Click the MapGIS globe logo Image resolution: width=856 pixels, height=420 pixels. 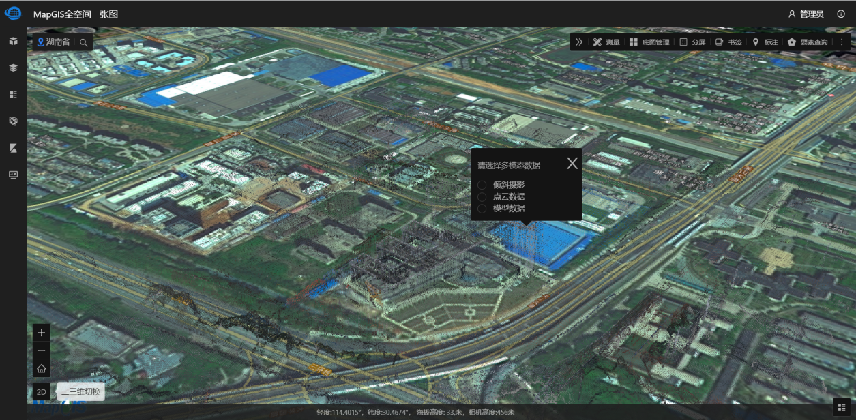pos(13,14)
